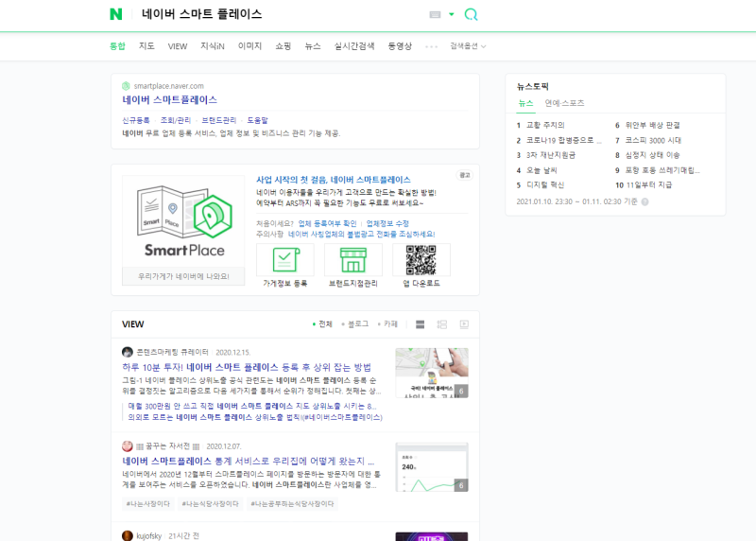Select the 뉴스 search tab

tap(313, 45)
